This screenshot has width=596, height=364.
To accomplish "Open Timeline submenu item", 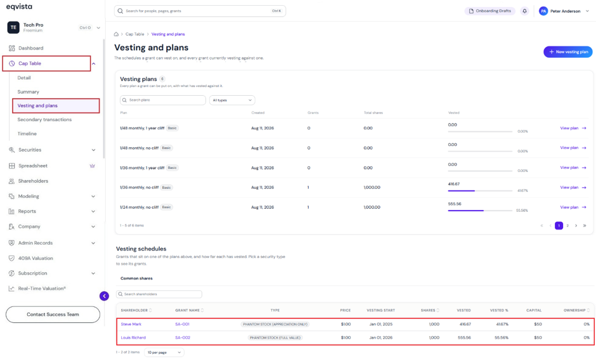I will click(27, 134).
